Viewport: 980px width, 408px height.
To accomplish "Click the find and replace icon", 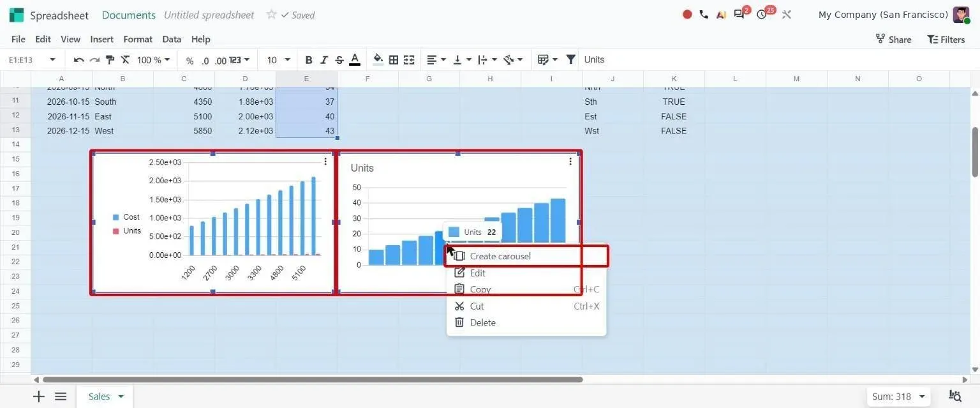I will [956, 397].
